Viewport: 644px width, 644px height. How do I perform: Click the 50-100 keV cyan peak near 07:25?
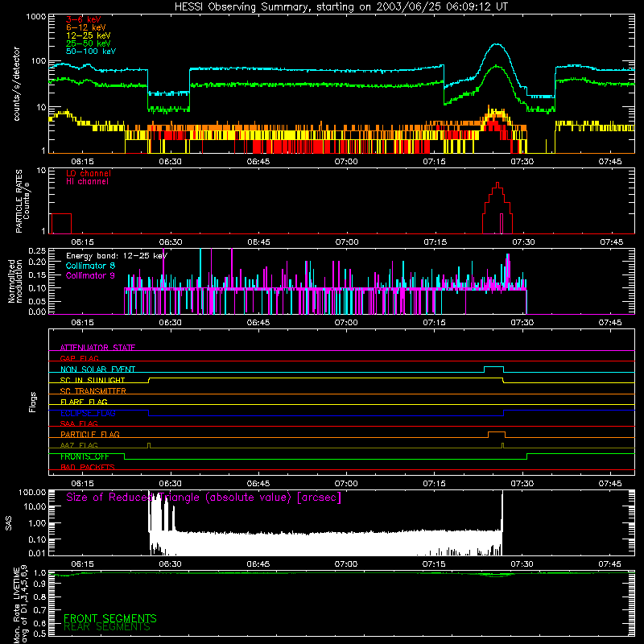[497, 44]
